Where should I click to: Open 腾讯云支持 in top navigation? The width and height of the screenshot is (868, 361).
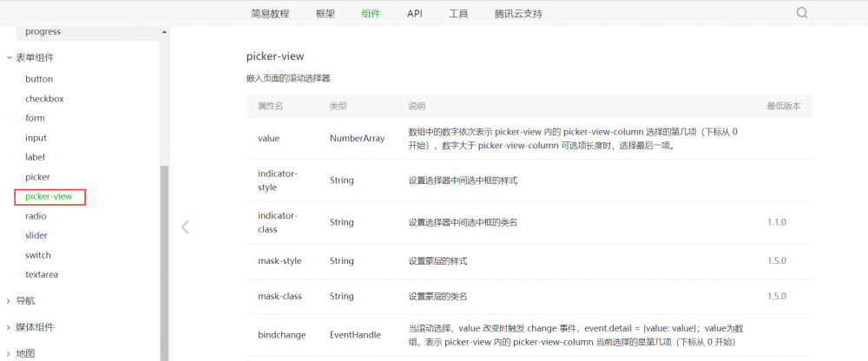pos(519,14)
